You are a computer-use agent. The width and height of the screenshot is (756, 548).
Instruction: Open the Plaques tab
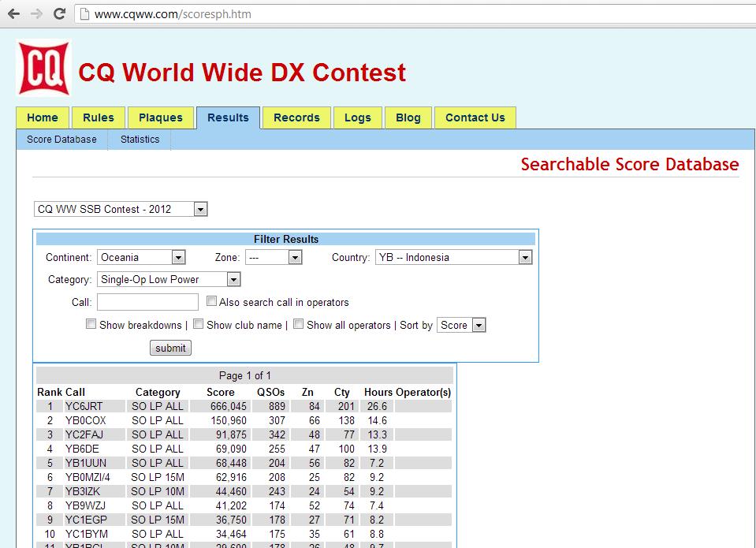(161, 117)
